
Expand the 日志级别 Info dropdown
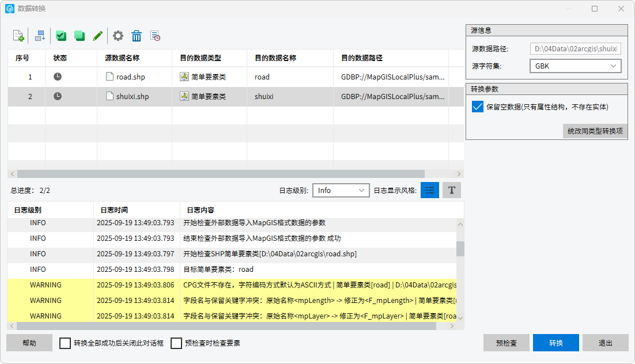coord(341,190)
